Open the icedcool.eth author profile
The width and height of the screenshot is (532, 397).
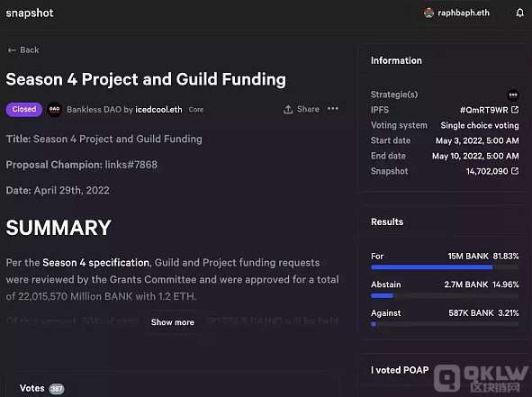point(158,110)
